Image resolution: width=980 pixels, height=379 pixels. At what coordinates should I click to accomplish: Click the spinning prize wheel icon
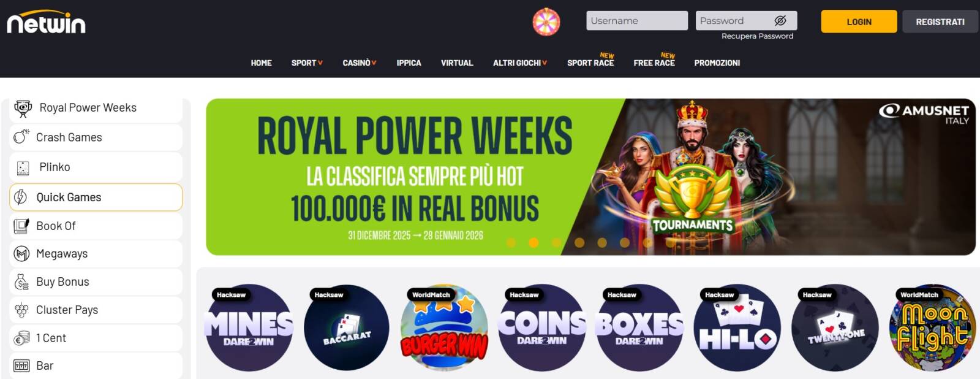point(546,23)
